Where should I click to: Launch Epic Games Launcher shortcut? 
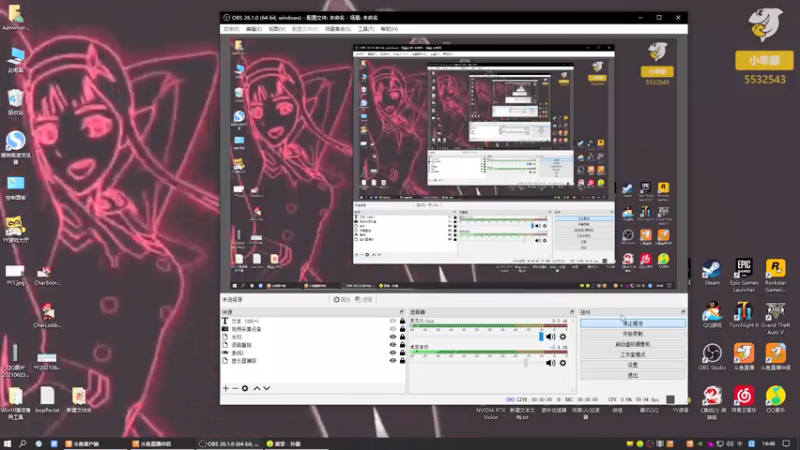(744, 274)
